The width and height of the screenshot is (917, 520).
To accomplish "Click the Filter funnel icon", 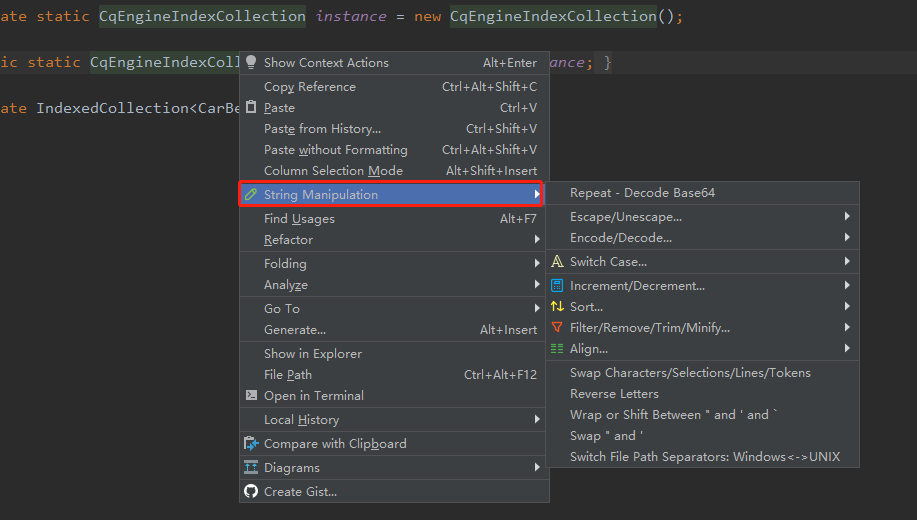I will [x=557, y=327].
